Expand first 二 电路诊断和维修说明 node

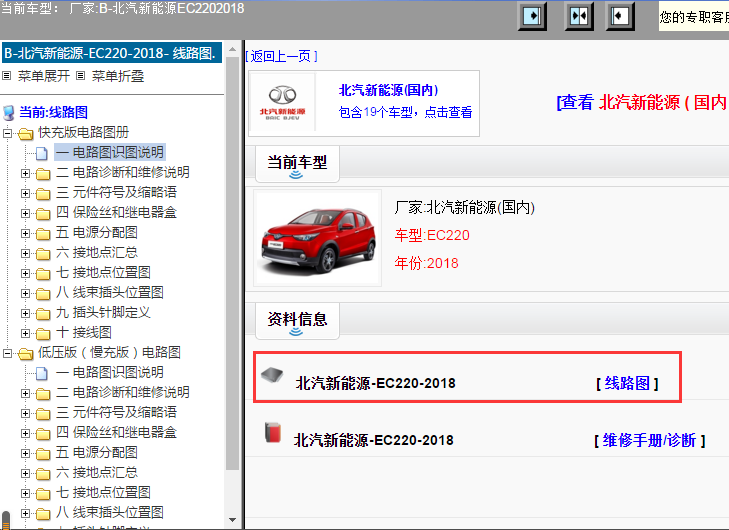pyautogui.click(x=25, y=173)
